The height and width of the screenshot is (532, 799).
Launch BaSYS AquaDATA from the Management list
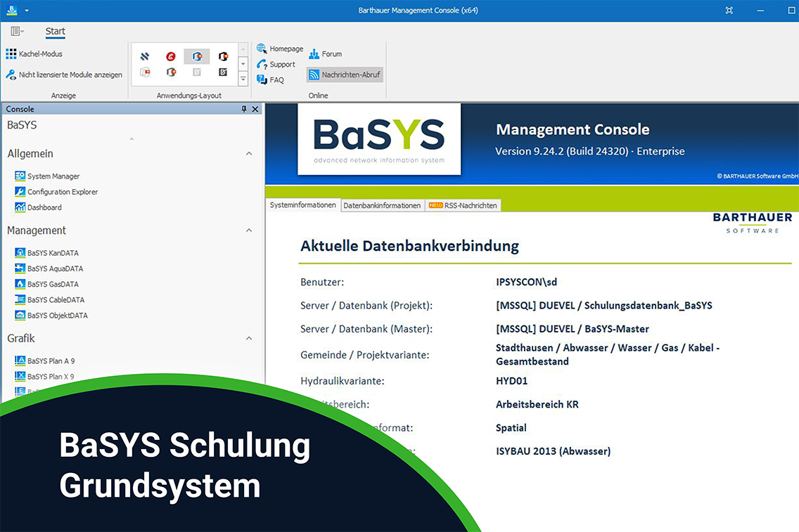point(55,268)
